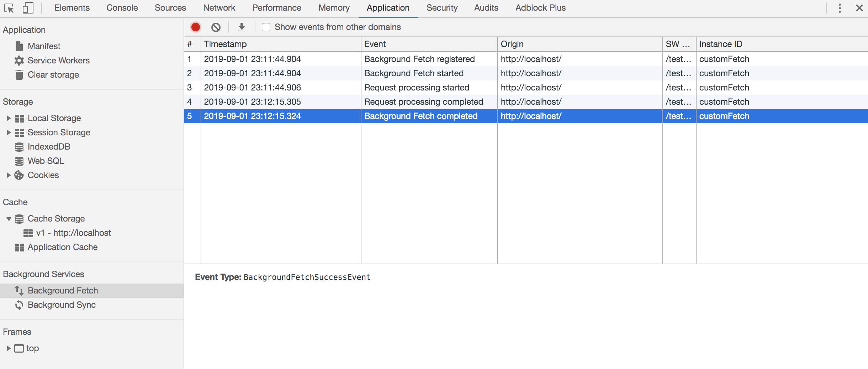Screen dimensions: 868x369
Task: Clear all recorded events icon
Action: point(216,27)
